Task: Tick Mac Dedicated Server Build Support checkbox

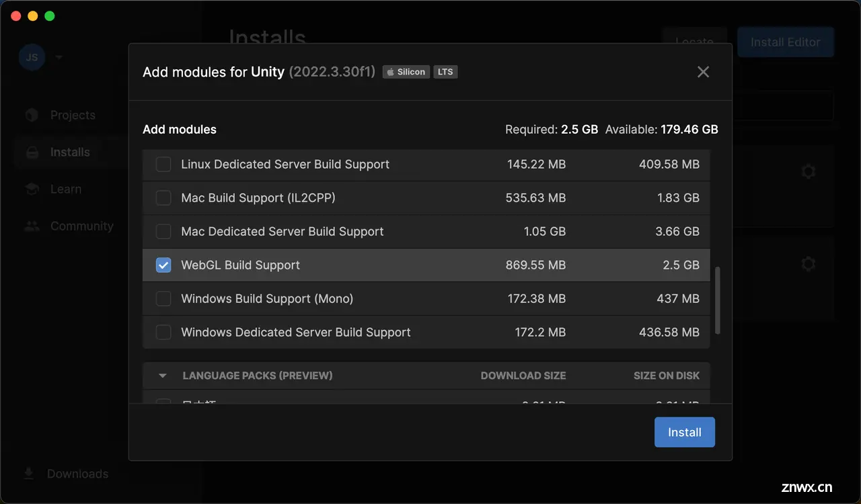Action: click(163, 231)
